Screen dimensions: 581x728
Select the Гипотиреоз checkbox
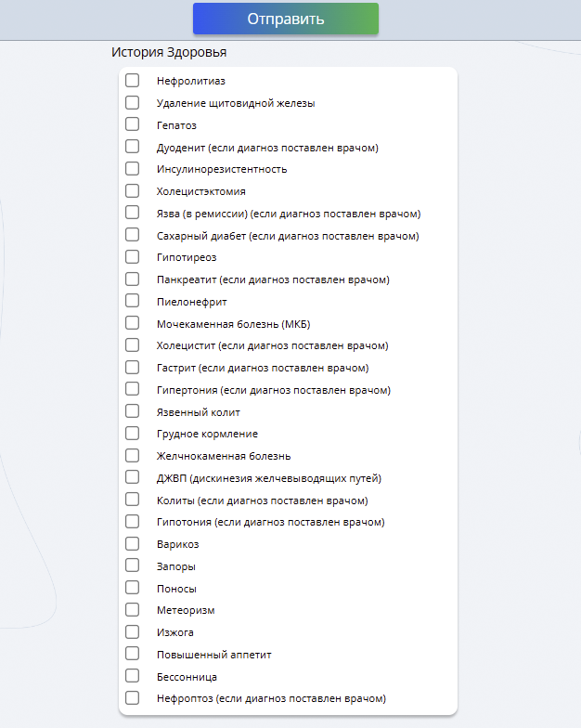tap(132, 256)
